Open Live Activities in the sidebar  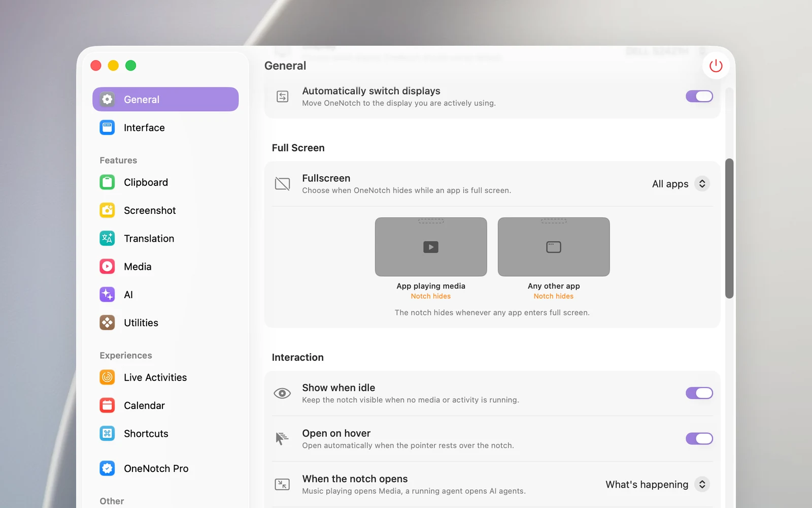165,377
